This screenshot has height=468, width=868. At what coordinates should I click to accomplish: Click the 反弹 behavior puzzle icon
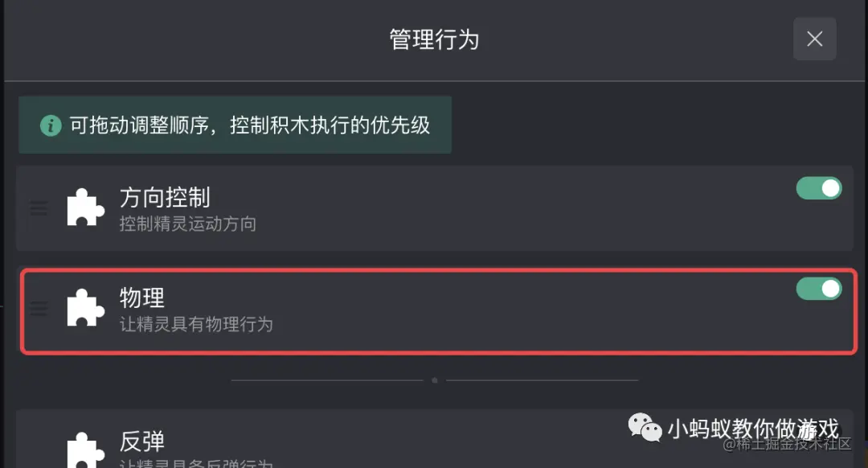(85, 446)
